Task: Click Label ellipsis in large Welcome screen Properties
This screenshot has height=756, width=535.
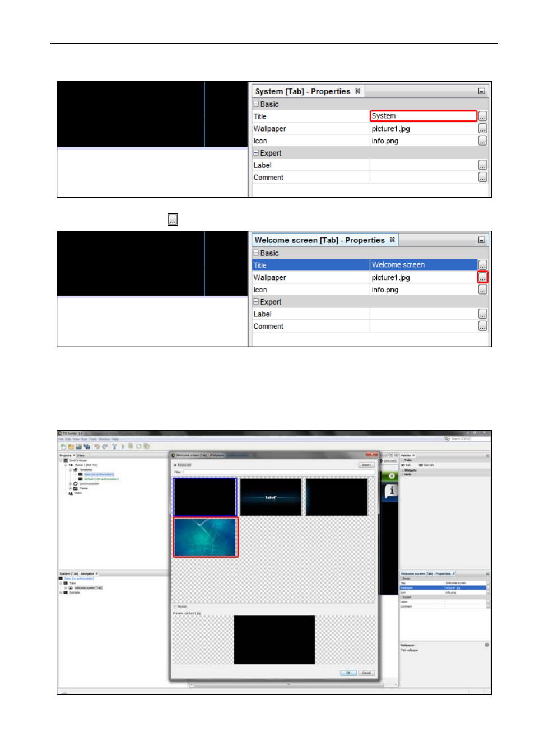Action: [x=482, y=314]
